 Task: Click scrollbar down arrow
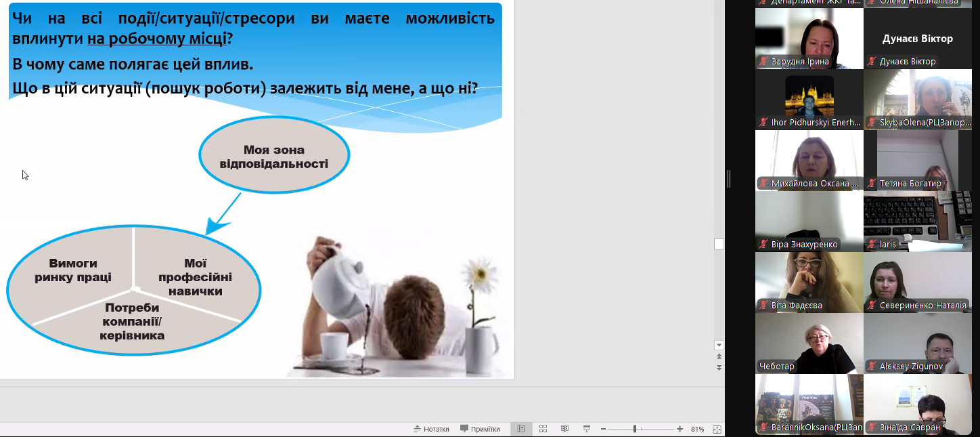point(719,345)
